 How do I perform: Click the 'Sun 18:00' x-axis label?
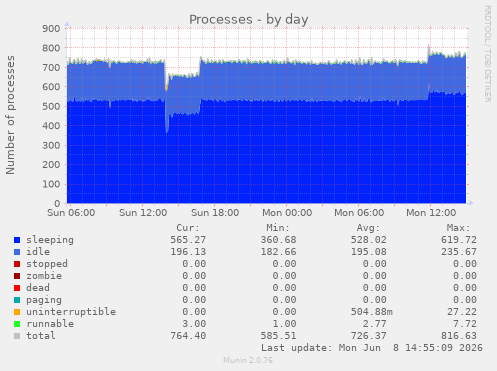coord(215,213)
